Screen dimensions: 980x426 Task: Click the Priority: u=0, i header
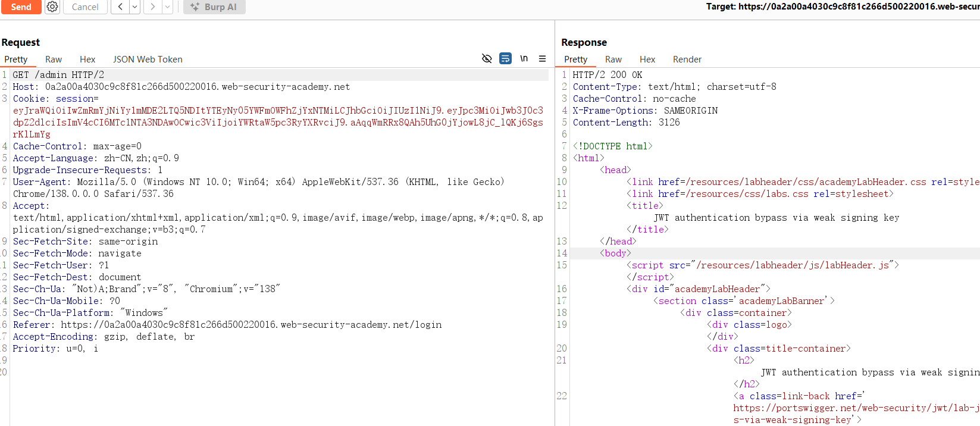click(55, 349)
